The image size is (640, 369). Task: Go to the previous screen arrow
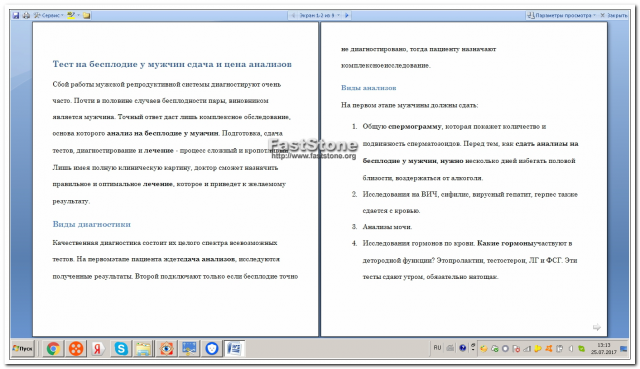293,16
